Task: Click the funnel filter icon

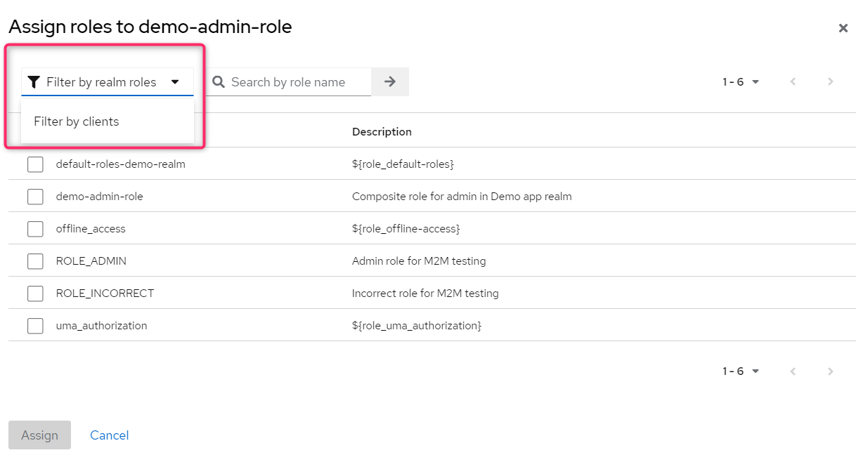Action: pyautogui.click(x=34, y=82)
